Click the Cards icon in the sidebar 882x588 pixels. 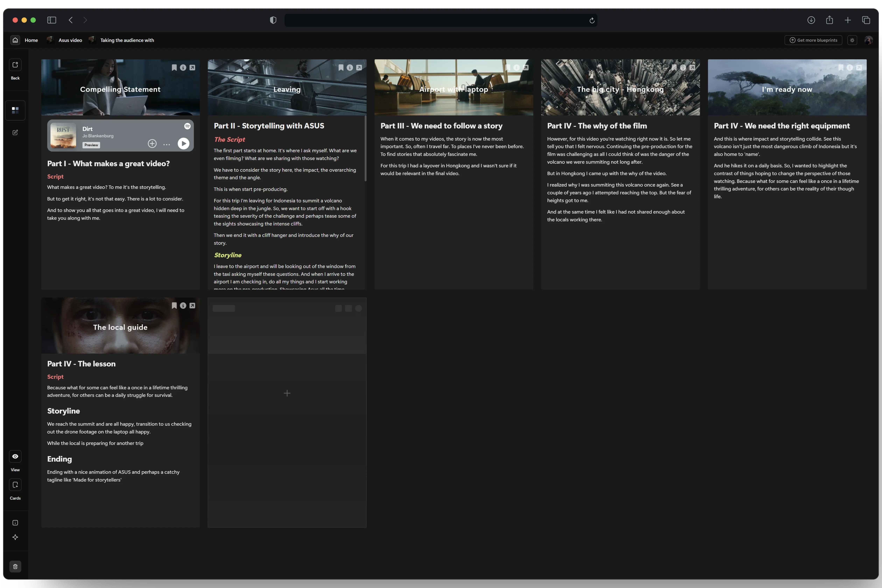coord(15,485)
